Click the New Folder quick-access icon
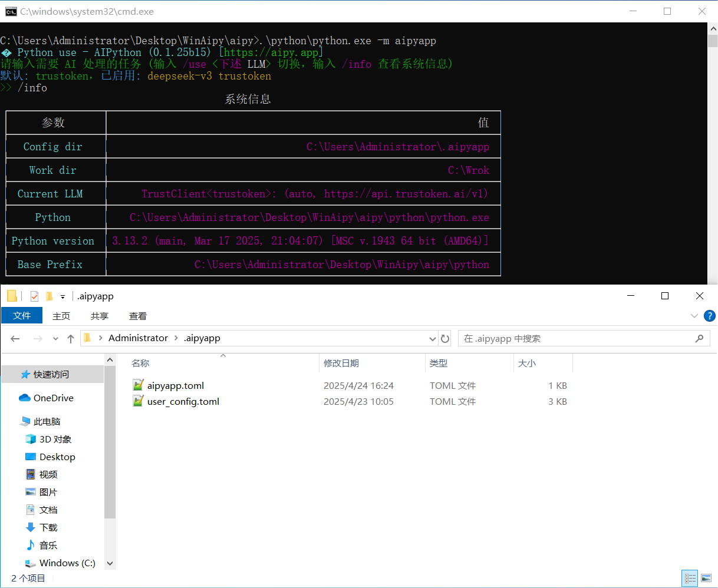The height and width of the screenshot is (588, 718). point(50,296)
